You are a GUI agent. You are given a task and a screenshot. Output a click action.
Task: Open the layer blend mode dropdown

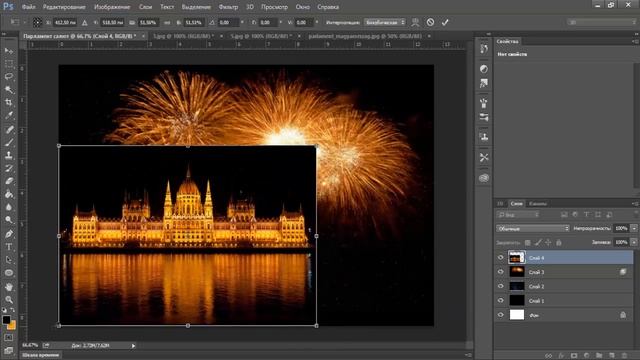coord(533,229)
